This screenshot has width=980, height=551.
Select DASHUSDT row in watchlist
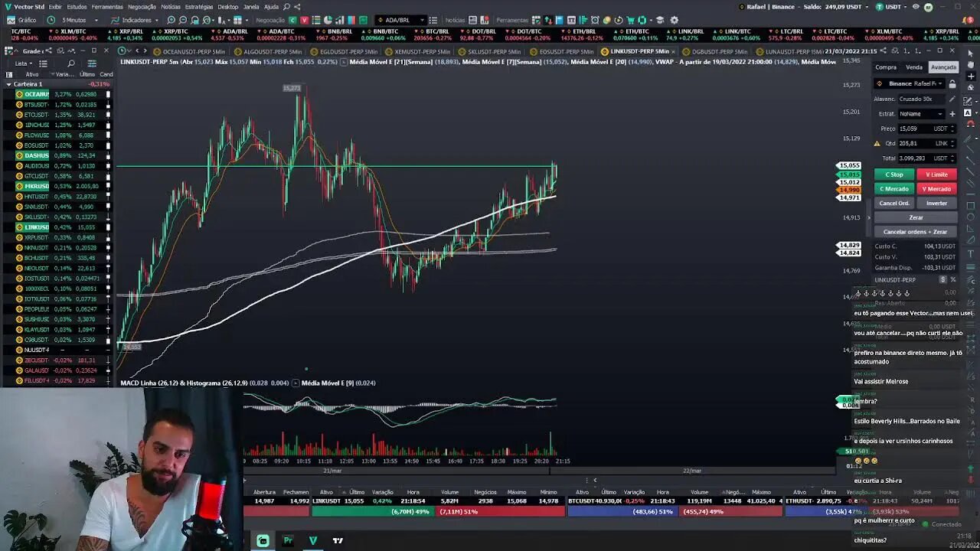coord(57,155)
